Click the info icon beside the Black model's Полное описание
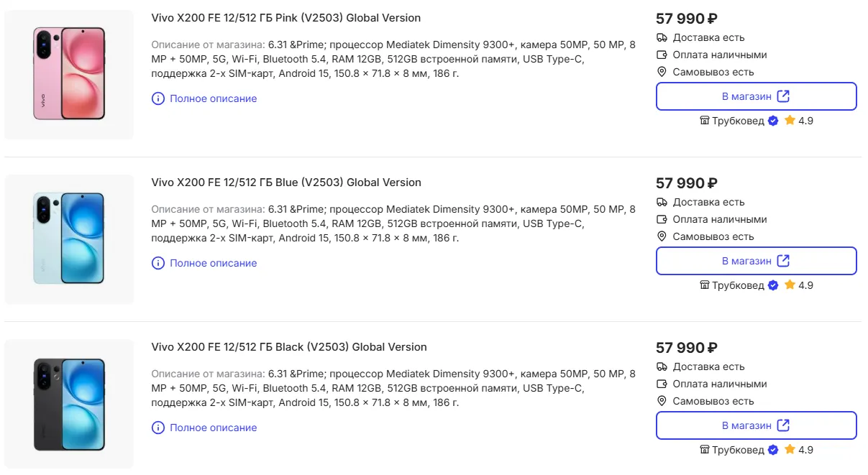Viewport: 868px width, 475px height. pyautogui.click(x=158, y=428)
